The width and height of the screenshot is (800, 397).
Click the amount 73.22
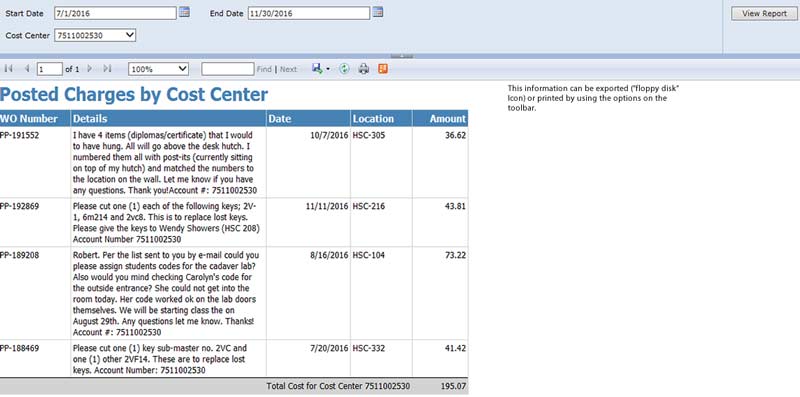[455, 255]
